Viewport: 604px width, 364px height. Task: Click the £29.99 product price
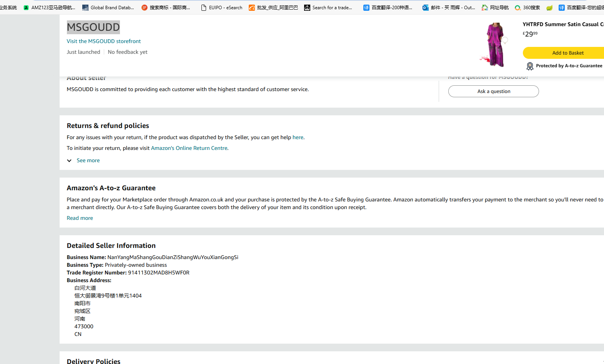click(x=530, y=34)
